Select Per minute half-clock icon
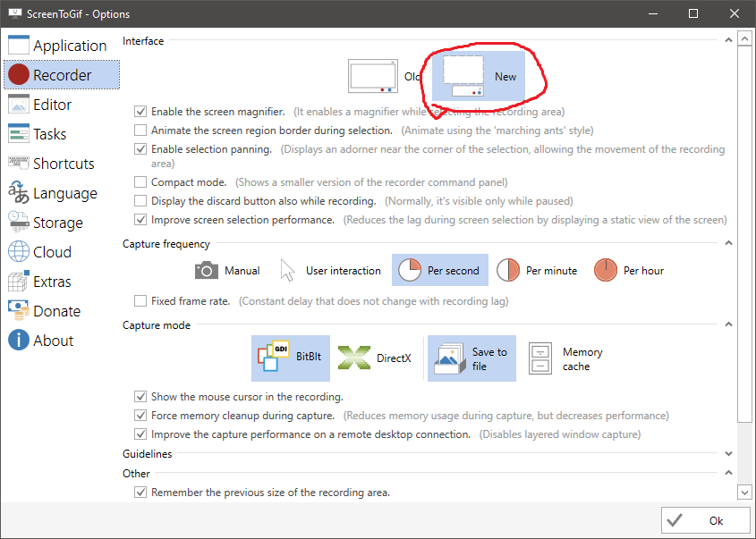This screenshot has width=756, height=539. point(508,270)
